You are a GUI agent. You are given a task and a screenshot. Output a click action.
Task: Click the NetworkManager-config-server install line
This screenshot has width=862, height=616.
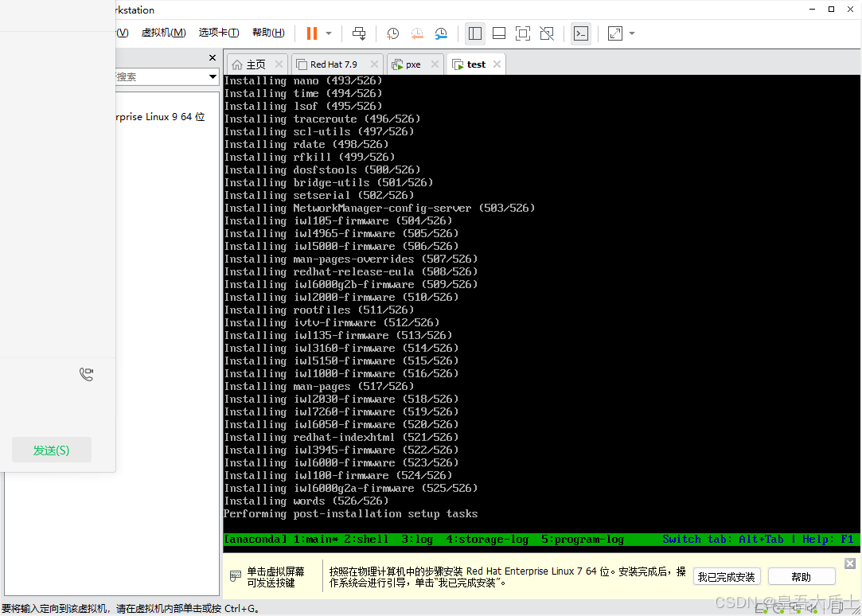380,209
